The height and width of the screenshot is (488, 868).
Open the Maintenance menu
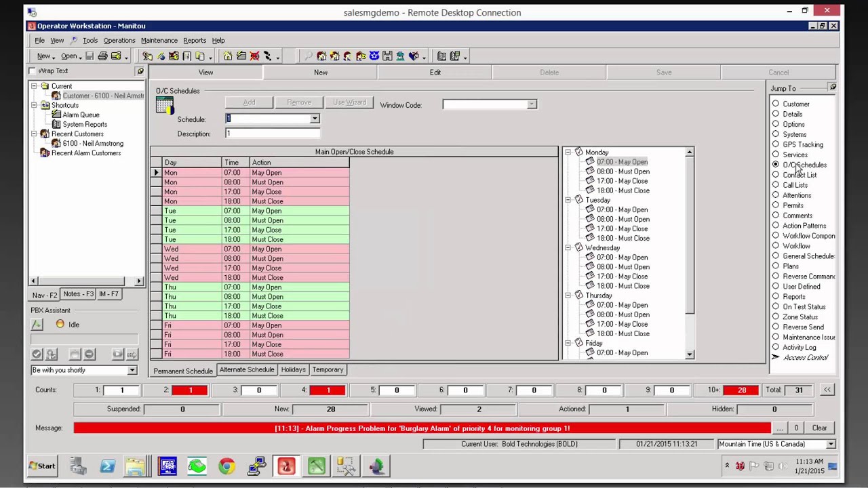pos(159,41)
